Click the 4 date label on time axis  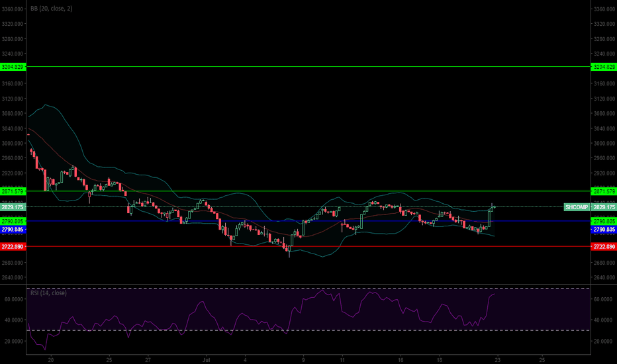(245, 359)
